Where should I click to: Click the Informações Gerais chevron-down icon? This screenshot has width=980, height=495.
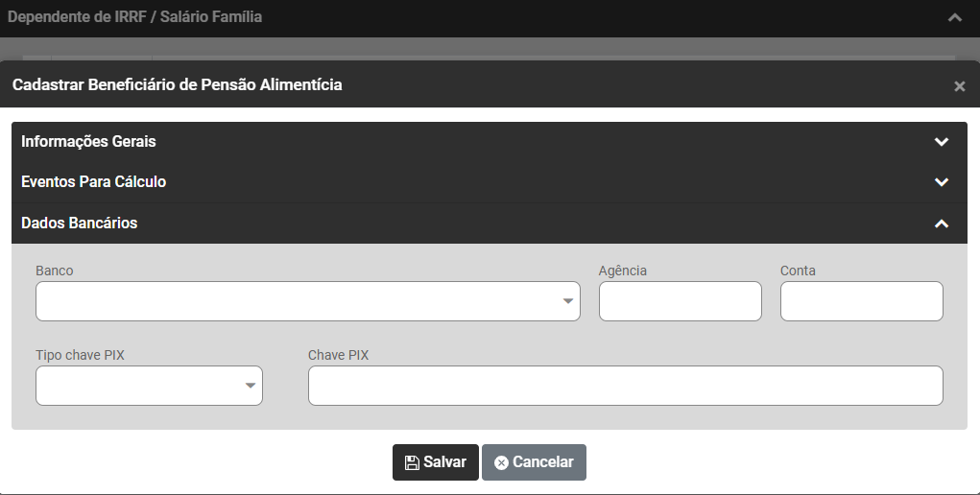click(942, 142)
